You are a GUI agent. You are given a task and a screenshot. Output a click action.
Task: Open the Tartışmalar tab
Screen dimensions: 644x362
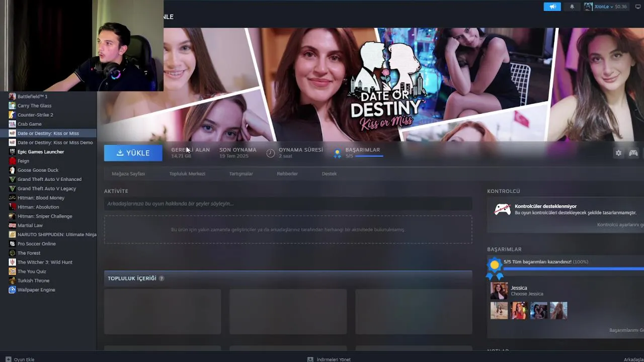241,173
